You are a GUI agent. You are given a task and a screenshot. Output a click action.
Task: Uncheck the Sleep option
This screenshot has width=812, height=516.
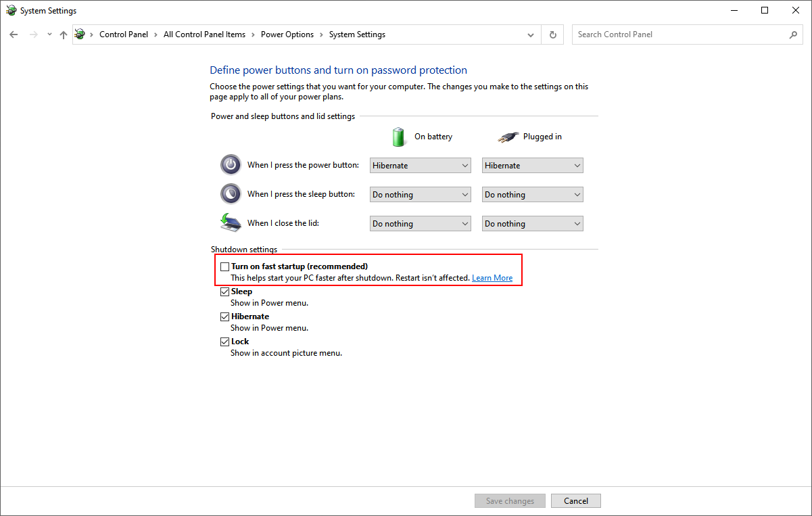pyautogui.click(x=224, y=291)
